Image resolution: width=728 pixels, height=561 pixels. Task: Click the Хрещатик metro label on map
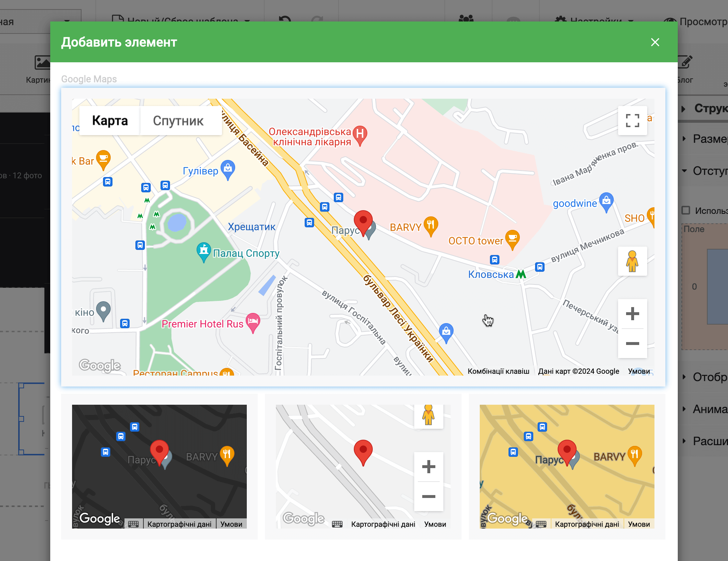(x=252, y=227)
